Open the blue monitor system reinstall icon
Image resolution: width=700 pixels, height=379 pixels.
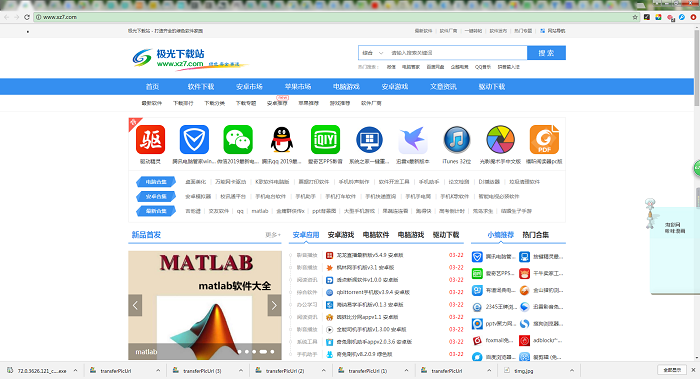point(369,140)
